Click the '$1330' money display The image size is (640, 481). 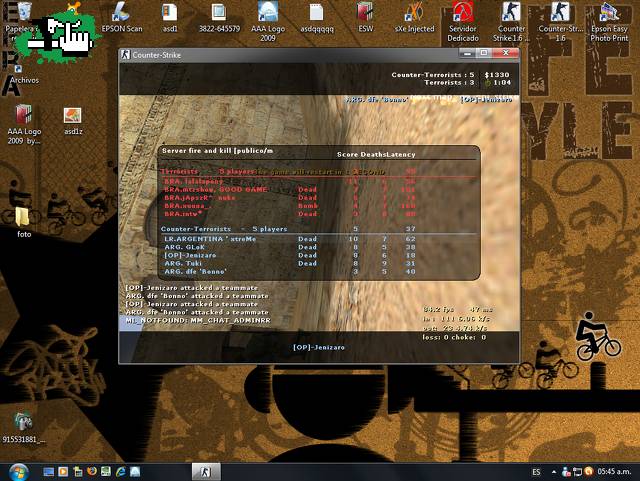click(x=497, y=75)
